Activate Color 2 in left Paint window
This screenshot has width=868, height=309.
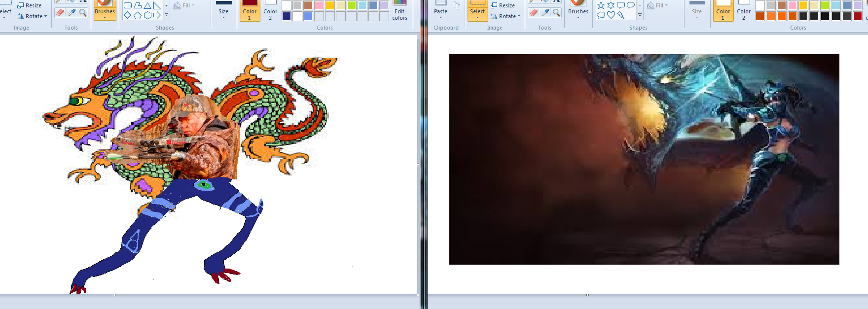tap(270, 11)
